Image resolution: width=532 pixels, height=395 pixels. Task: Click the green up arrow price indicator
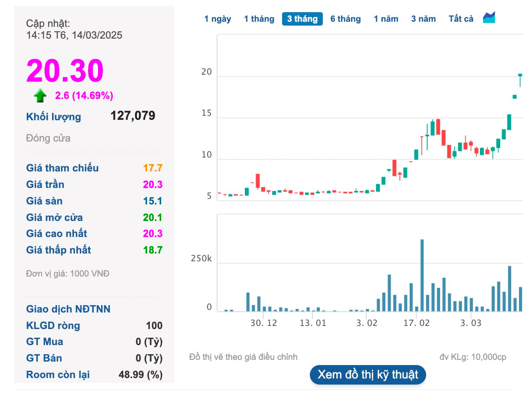[x=40, y=95]
